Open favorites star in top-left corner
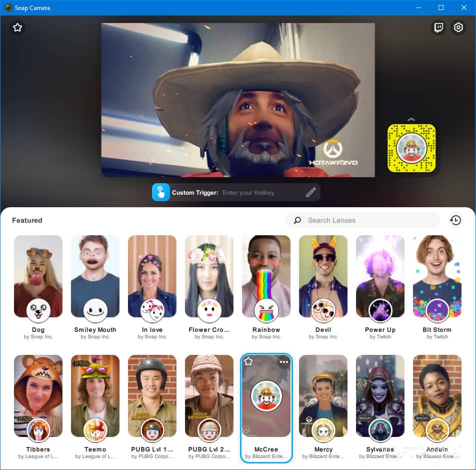 pos(17,28)
